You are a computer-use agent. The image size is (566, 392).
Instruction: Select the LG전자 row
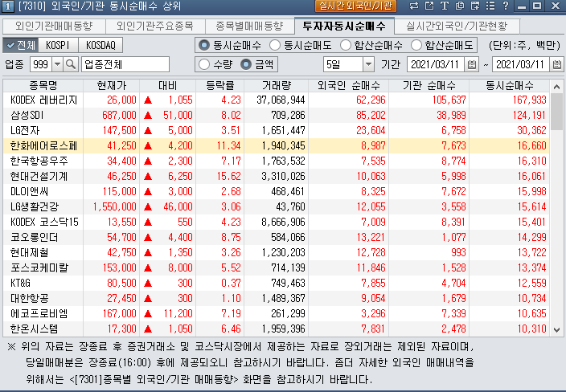[276, 130]
